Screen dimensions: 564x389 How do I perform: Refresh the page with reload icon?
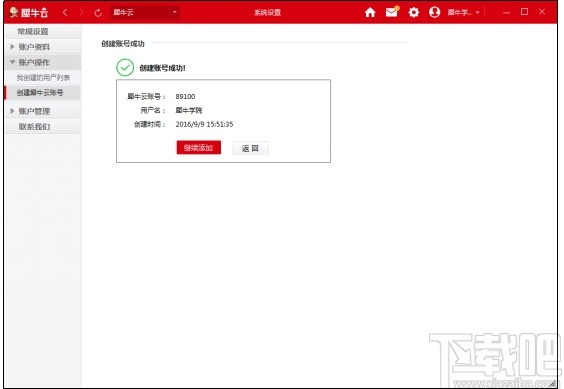pos(98,13)
